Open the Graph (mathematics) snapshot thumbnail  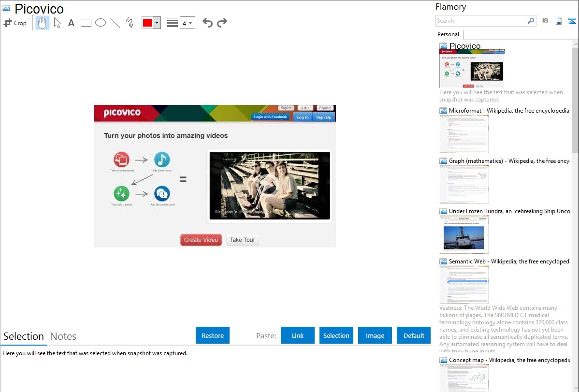(464, 184)
